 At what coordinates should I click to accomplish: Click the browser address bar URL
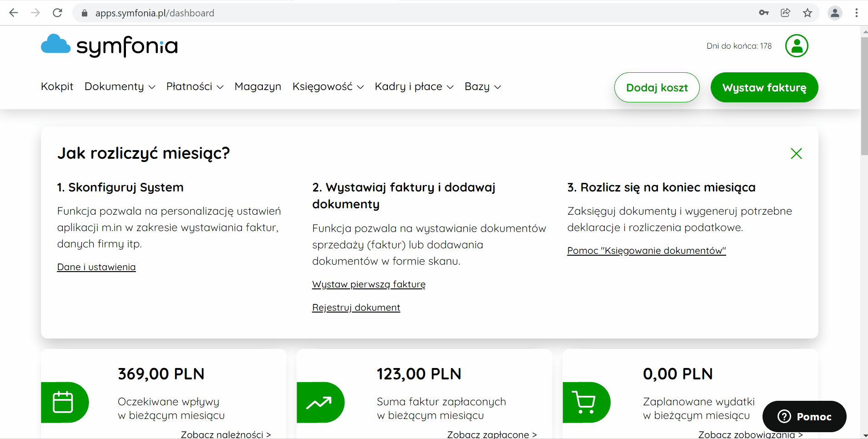pos(155,13)
